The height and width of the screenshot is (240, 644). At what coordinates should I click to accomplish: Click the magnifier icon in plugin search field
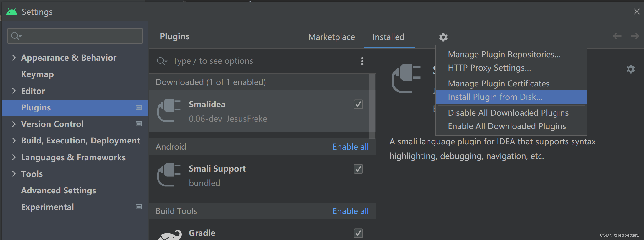(162, 61)
